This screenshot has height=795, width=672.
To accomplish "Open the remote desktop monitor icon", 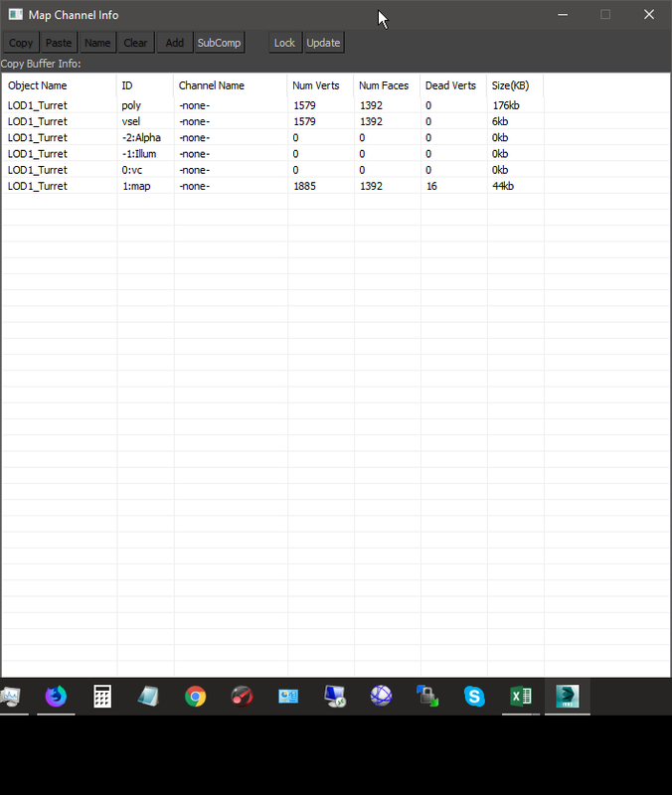I will pyautogui.click(x=335, y=697).
